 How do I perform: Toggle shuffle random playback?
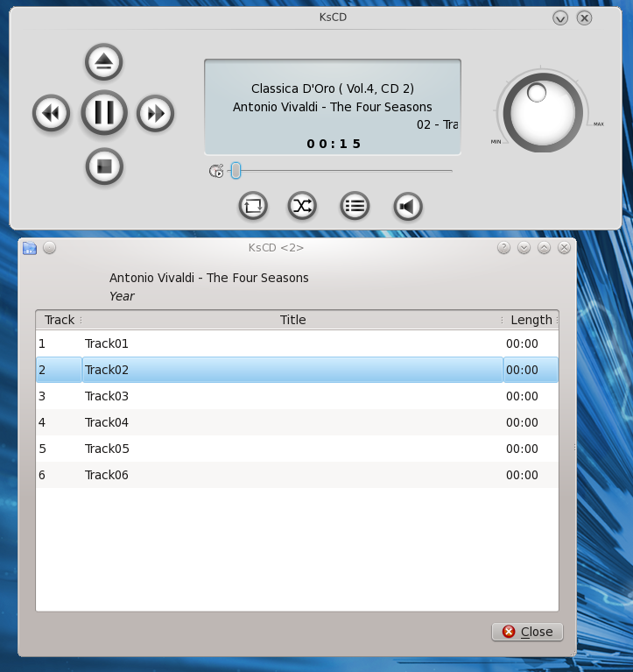tap(302, 206)
